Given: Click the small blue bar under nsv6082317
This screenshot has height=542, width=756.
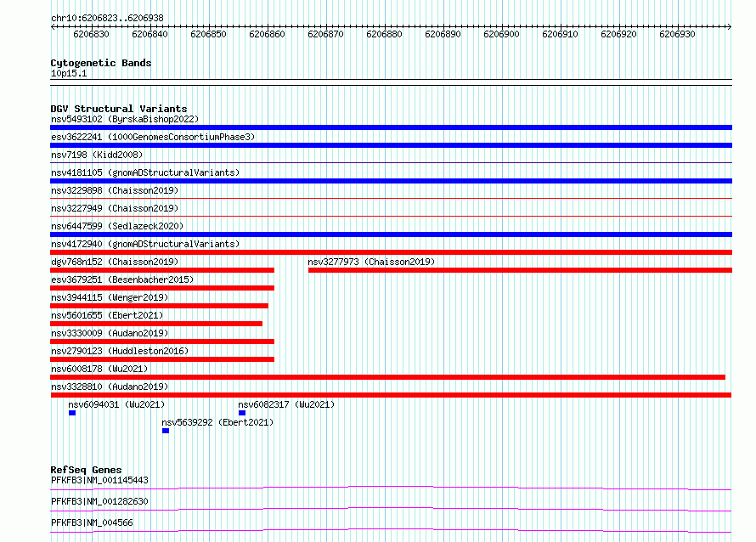Looking at the screenshot, I should (x=242, y=413).
